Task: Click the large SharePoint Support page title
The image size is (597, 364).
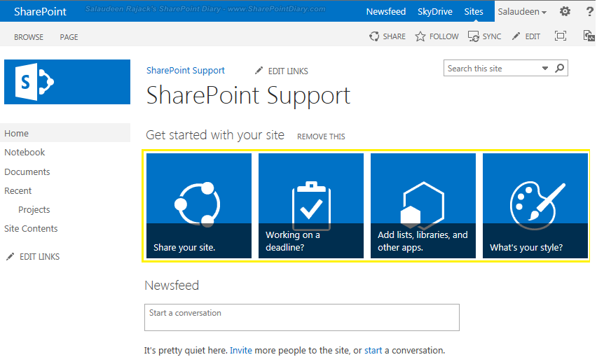Action: click(248, 95)
